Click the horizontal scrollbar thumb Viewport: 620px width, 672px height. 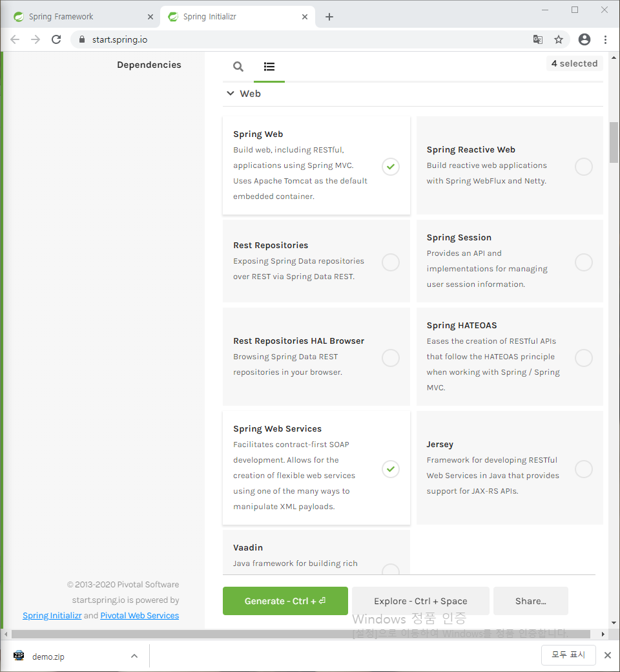(x=301, y=634)
